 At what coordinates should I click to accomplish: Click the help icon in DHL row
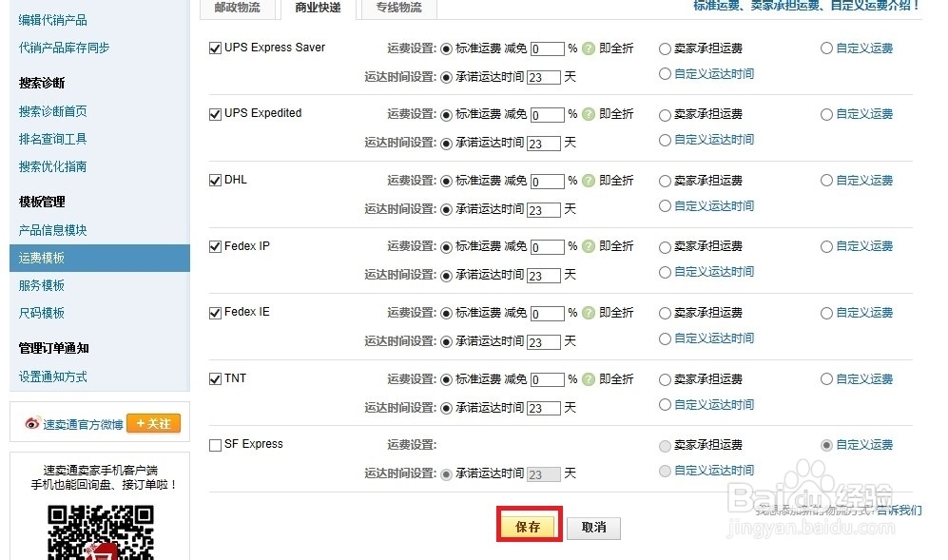[x=589, y=181]
